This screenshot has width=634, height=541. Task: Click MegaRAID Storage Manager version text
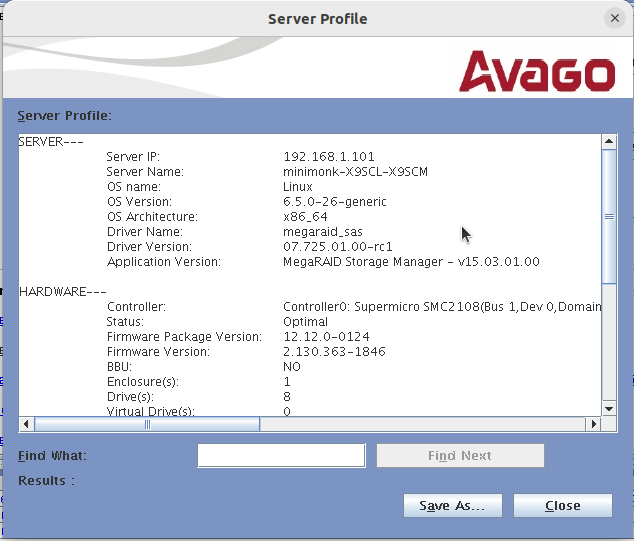(411, 262)
